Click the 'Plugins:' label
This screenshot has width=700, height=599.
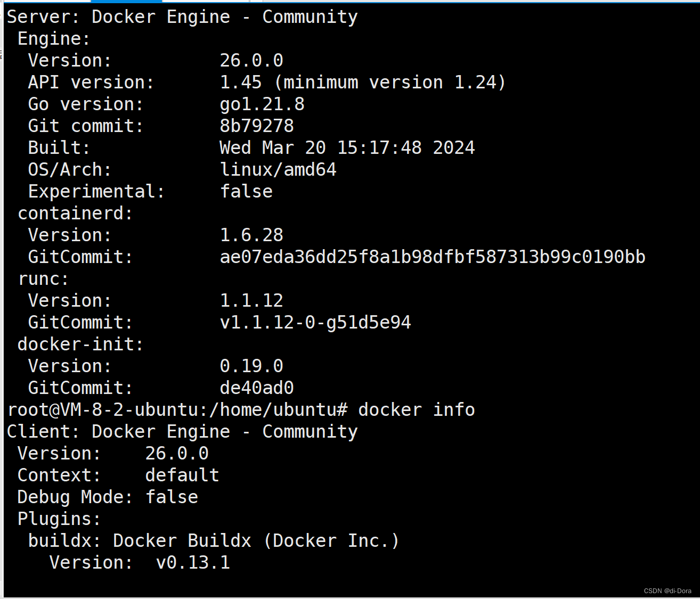pyautogui.click(x=59, y=519)
